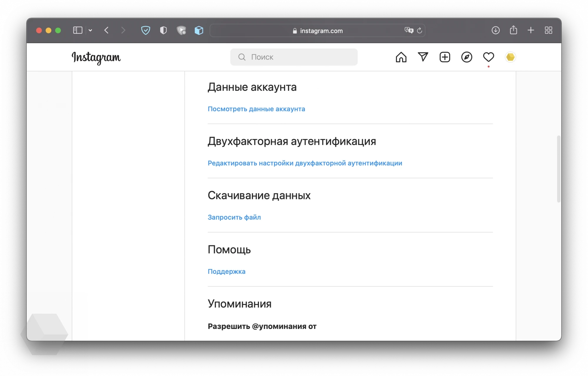Go back to the previous page
Image resolution: width=588 pixels, height=376 pixels.
(x=106, y=30)
